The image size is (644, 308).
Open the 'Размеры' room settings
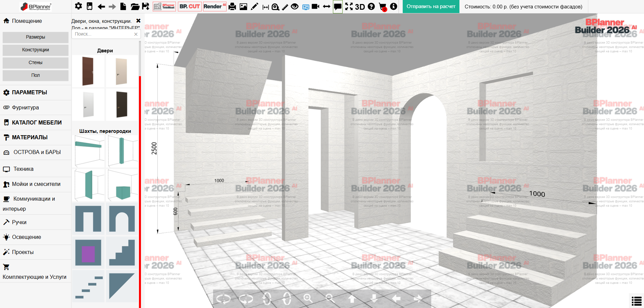point(36,37)
